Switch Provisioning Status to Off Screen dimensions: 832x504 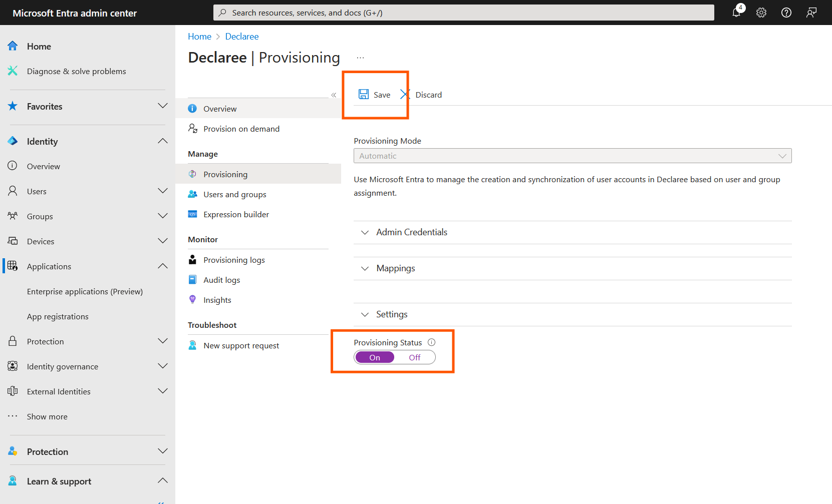415,357
